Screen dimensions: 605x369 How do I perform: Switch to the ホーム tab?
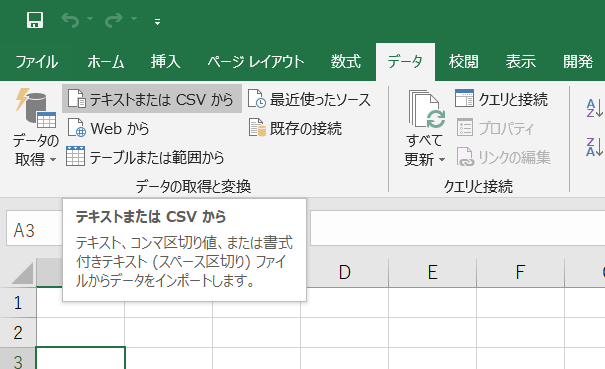pos(106,62)
